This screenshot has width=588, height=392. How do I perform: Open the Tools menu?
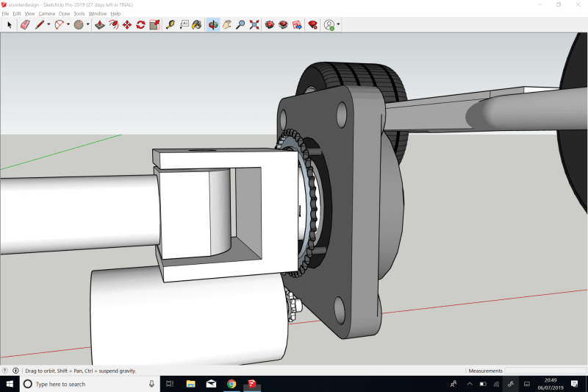coord(79,13)
